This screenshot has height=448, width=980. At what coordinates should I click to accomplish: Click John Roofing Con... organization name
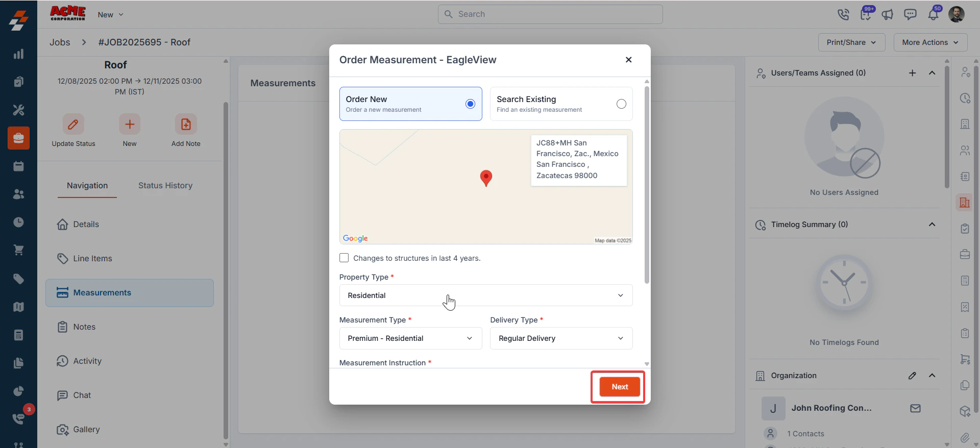831,408
